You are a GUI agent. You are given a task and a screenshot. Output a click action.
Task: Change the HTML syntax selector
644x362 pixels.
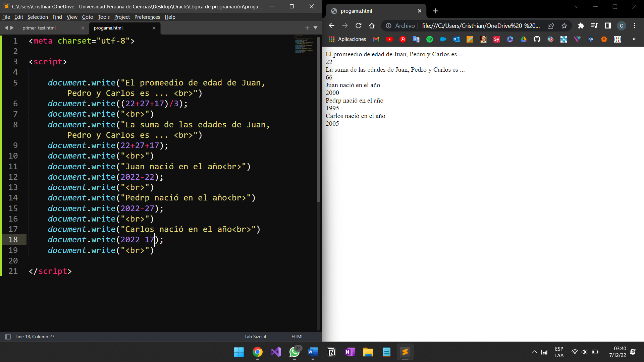[297, 337]
